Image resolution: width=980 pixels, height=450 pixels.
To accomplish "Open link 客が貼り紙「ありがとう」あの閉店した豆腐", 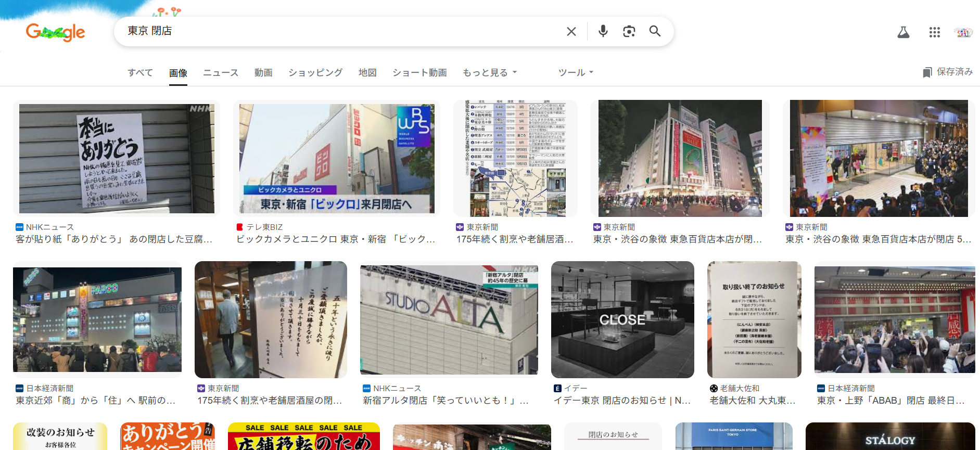I will pyautogui.click(x=114, y=239).
